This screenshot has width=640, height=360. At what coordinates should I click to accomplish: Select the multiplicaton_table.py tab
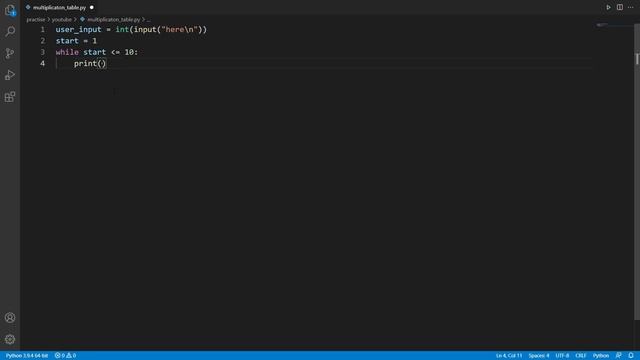click(59, 7)
